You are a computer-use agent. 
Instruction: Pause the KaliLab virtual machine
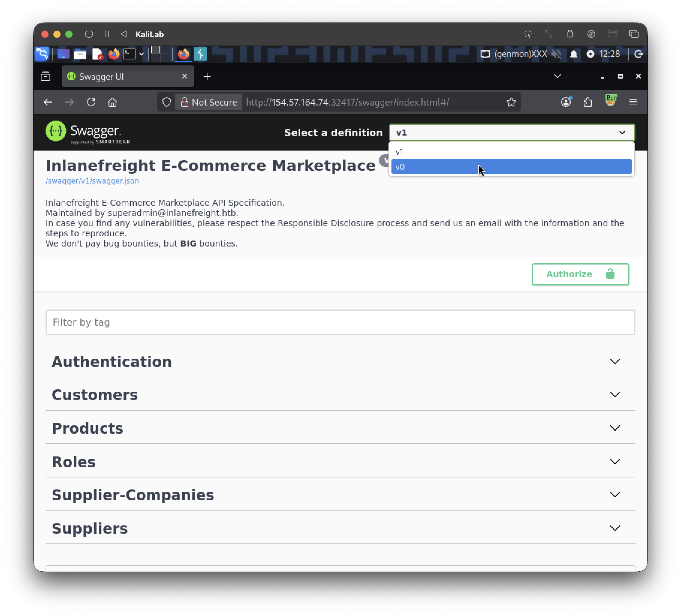point(107,34)
